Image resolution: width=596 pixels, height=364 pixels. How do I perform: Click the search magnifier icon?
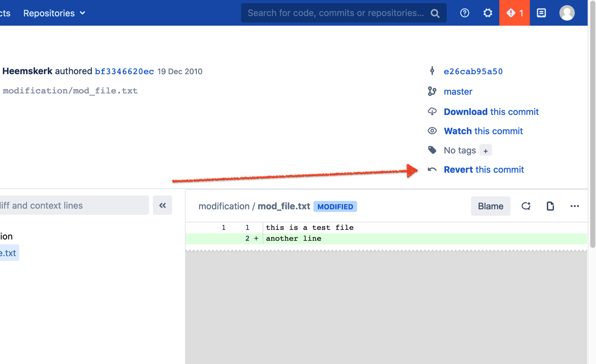(435, 13)
